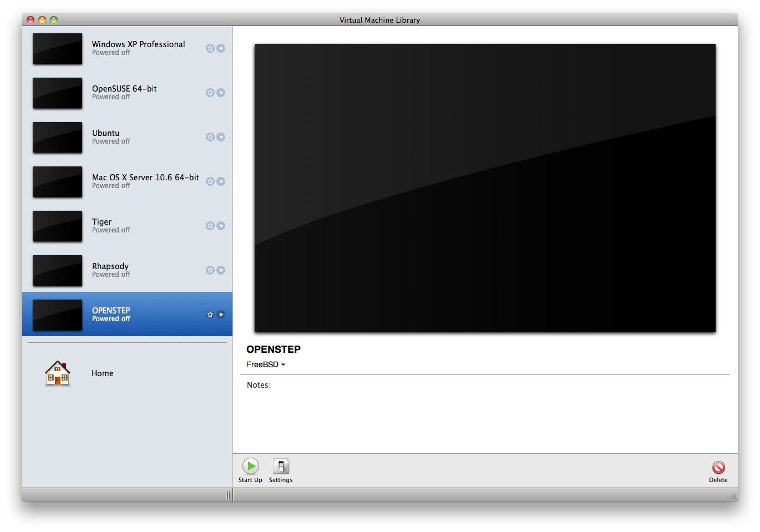Select the Rhapsody VM thumbnail

(x=58, y=271)
